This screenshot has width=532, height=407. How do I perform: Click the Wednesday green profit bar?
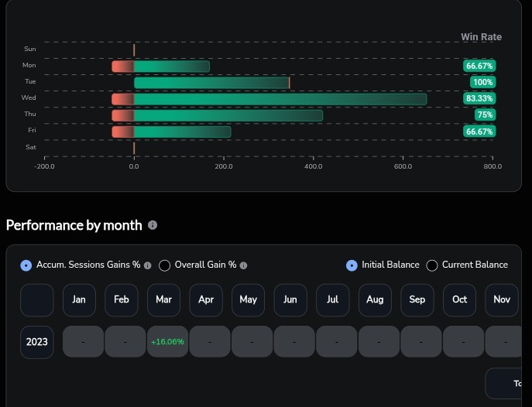(x=280, y=99)
